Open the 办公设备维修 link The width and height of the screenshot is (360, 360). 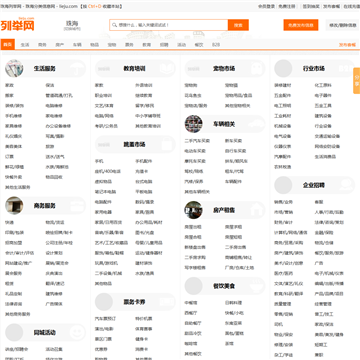click(58, 126)
